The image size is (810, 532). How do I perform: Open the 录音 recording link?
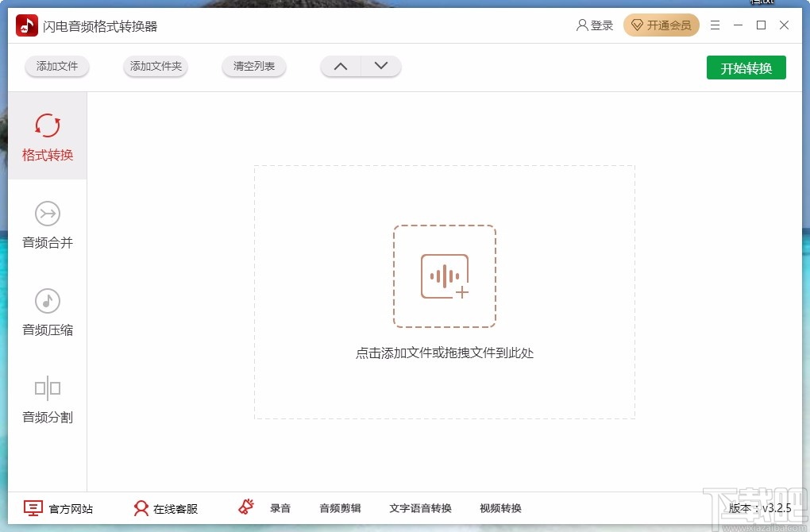280,508
